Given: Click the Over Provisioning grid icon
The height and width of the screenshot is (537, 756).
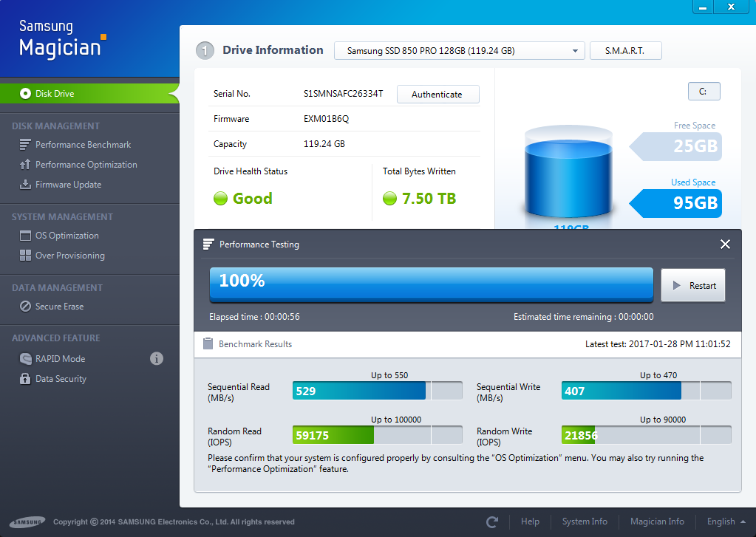Looking at the screenshot, I should click(x=25, y=256).
